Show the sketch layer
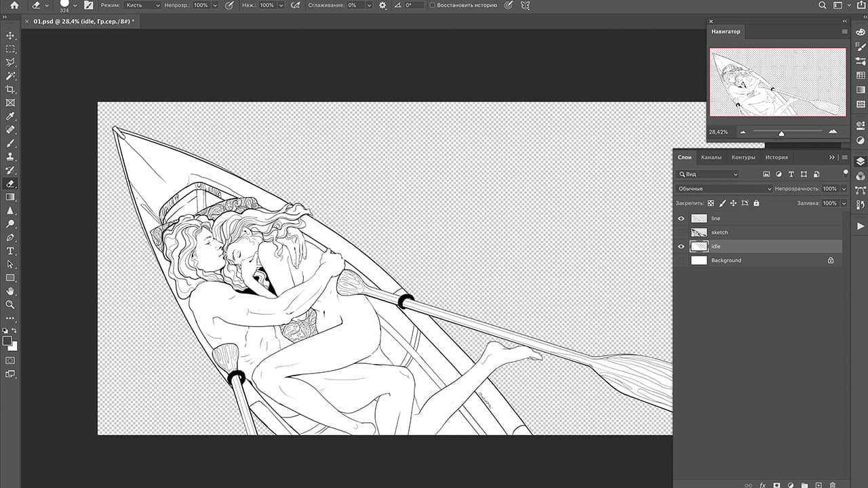The height and width of the screenshot is (488, 868). (x=682, y=232)
